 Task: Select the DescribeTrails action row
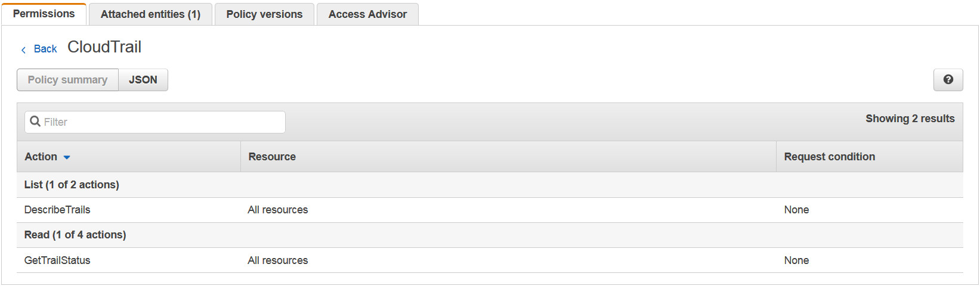[x=57, y=210]
